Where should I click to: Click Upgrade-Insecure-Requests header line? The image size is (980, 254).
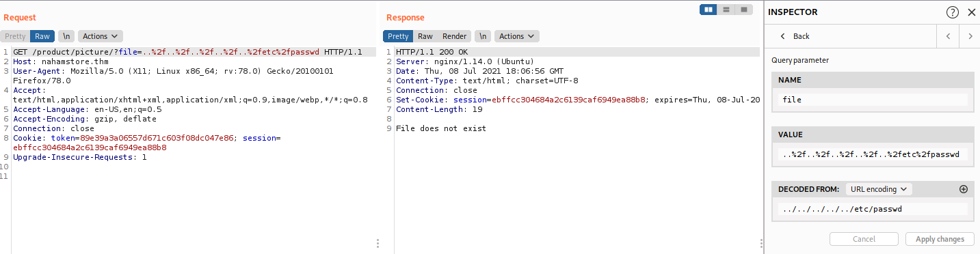click(x=80, y=157)
